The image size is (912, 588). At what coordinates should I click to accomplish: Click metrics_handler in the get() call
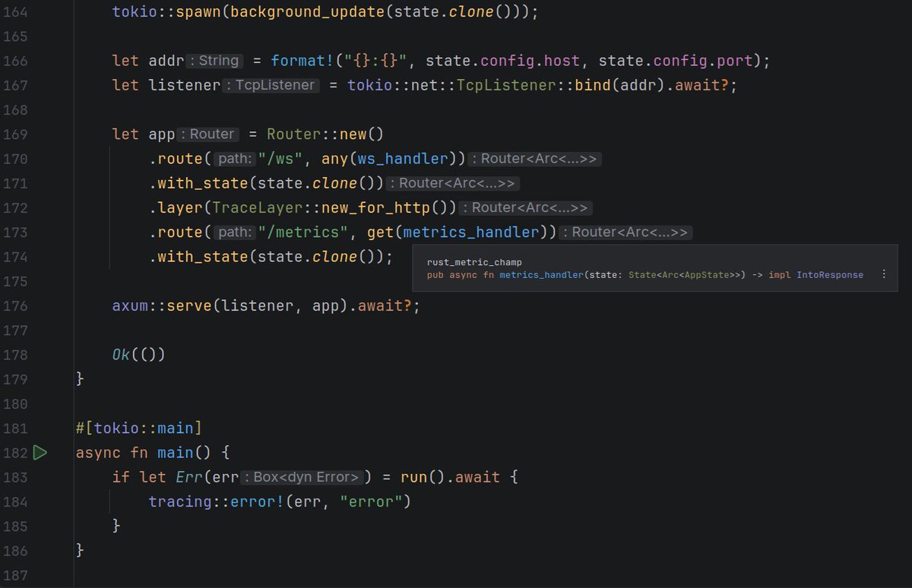[x=471, y=232]
